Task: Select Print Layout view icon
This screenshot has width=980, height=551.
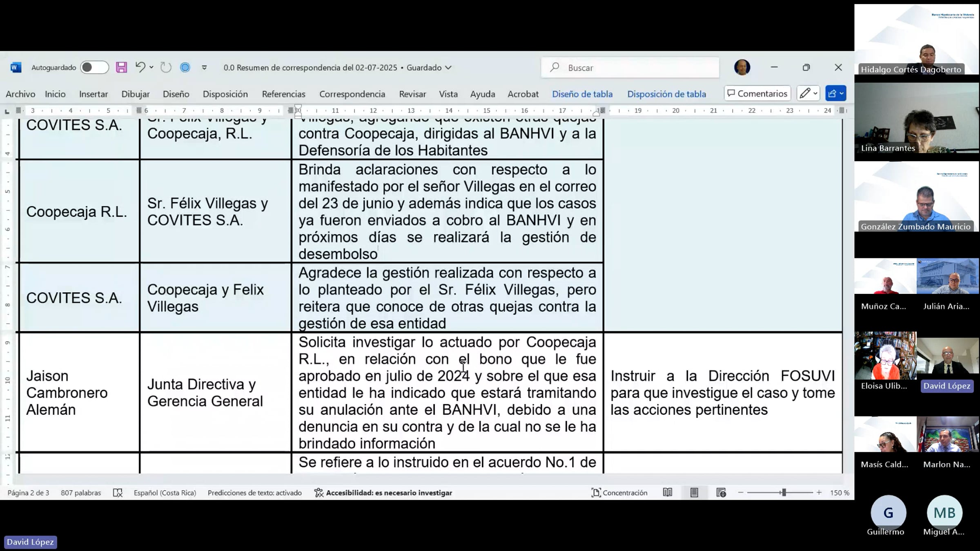Action: (694, 493)
